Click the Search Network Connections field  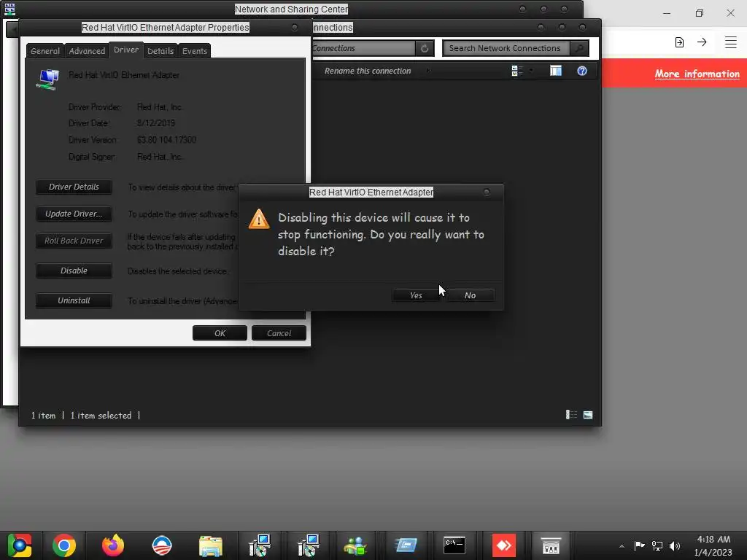(506, 48)
